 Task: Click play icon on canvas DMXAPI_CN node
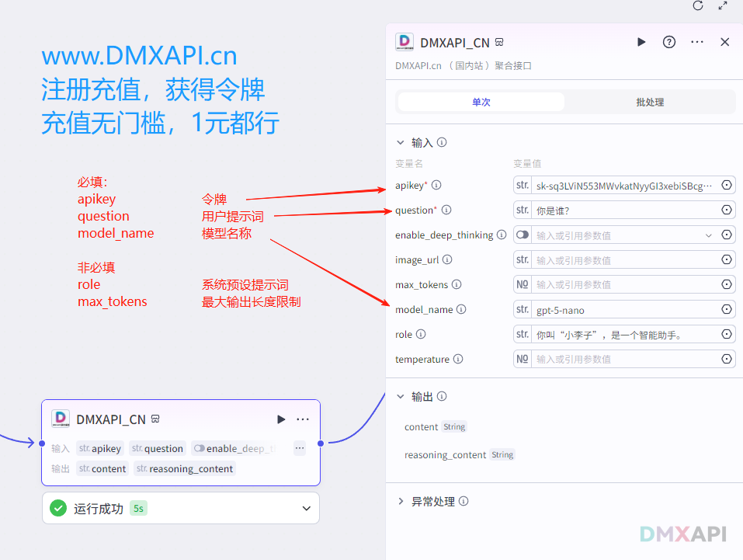[281, 419]
